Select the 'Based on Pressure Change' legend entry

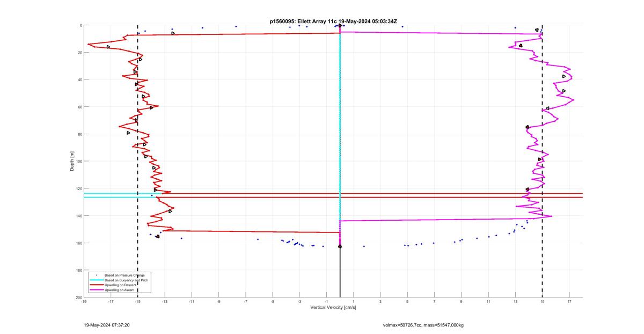(125, 275)
